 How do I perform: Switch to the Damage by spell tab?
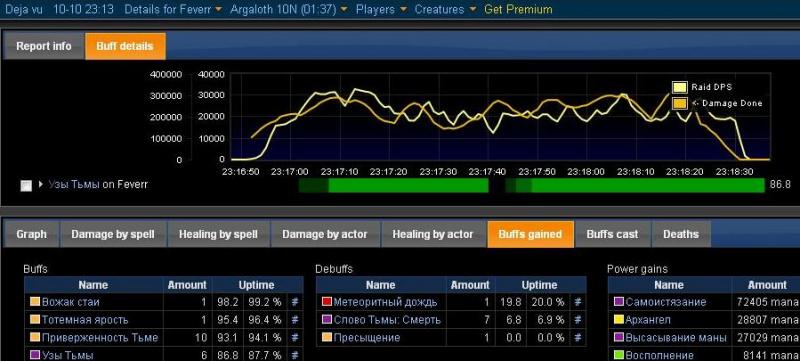[x=113, y=234]
